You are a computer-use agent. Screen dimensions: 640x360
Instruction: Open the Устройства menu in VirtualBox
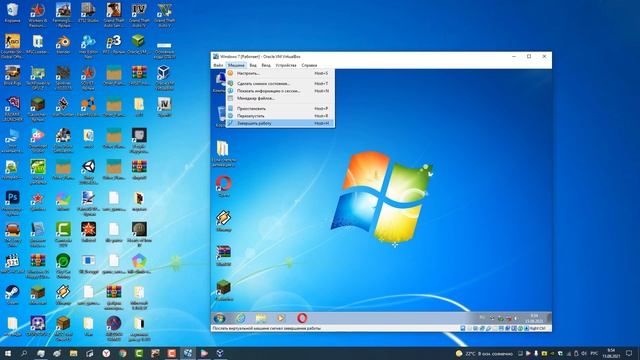[x=286, y=65]
